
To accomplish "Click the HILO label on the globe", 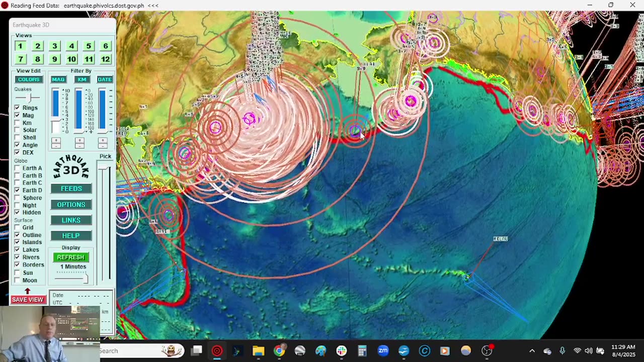I will click(x=501, y=239).
